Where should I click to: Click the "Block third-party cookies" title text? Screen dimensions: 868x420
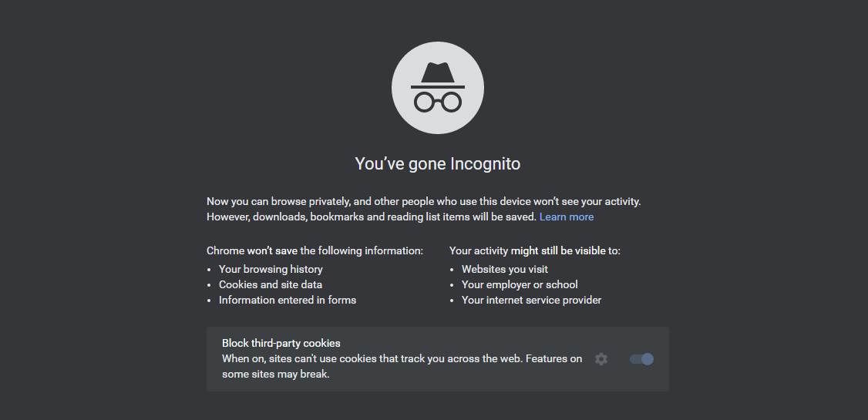[x=281, y=343]
